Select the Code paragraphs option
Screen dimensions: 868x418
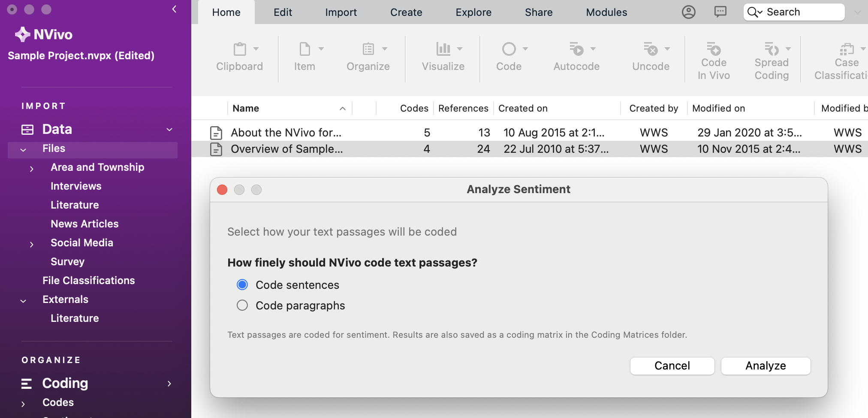[242, 306]
